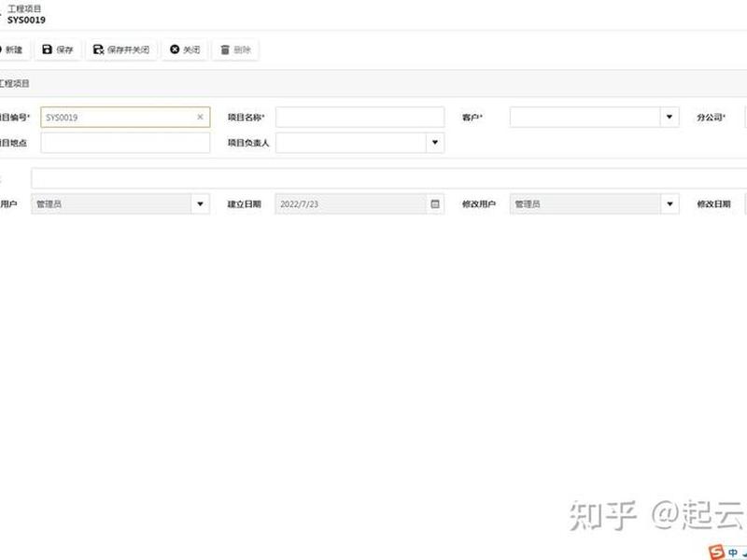Expand the 项目负责人 dropdown arrow
The image size is (747, 560).
point(435,143)
